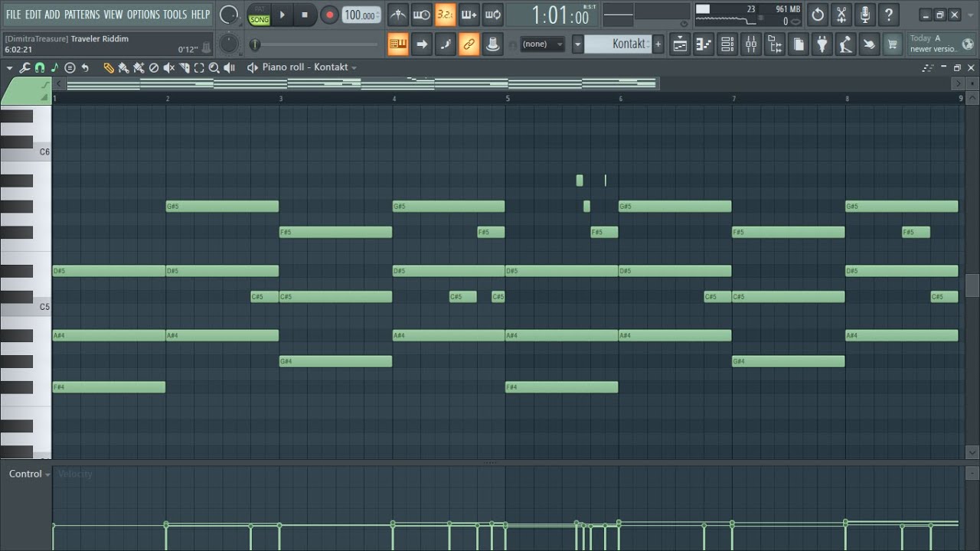Image resolution: width=980 pixels, height=551 pixels.
Task: Toggle loop recording icon
Action: pos(492,15)
